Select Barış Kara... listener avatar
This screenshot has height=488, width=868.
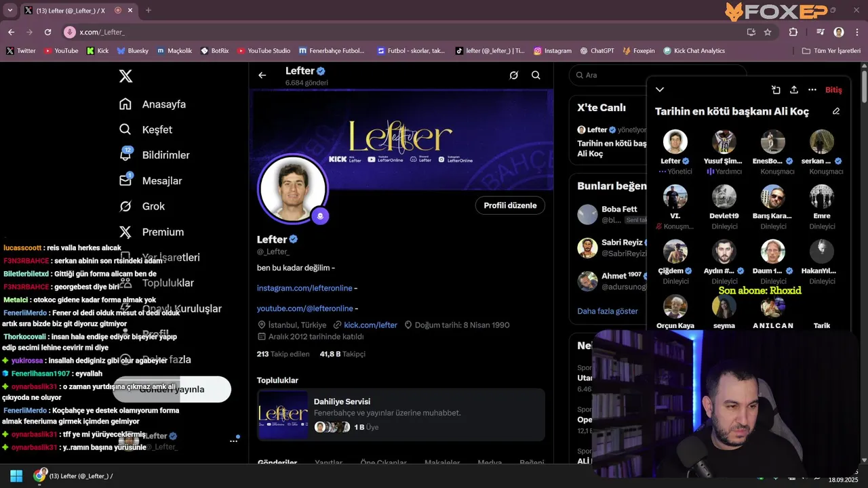point(773,197)
